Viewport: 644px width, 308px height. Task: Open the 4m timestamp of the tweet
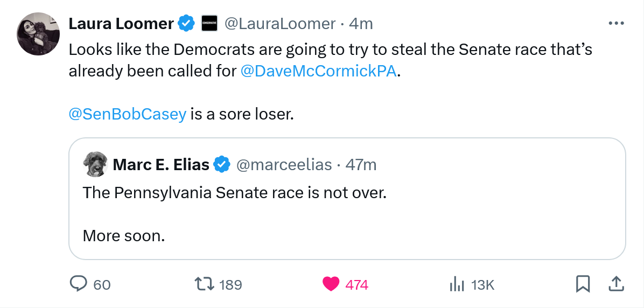(x=361, y=24)
